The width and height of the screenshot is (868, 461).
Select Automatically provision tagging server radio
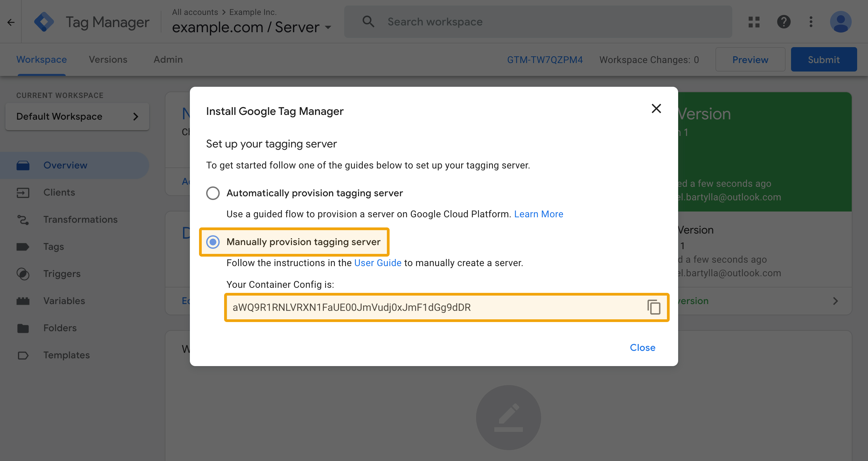point(213,193)
